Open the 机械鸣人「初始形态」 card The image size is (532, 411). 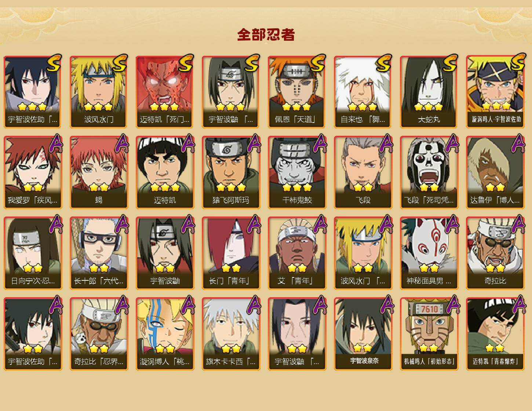[429, 334]
